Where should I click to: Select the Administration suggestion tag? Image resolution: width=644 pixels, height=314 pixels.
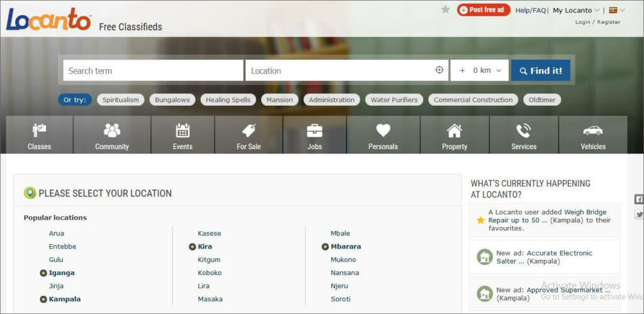(x=331, y=100)
